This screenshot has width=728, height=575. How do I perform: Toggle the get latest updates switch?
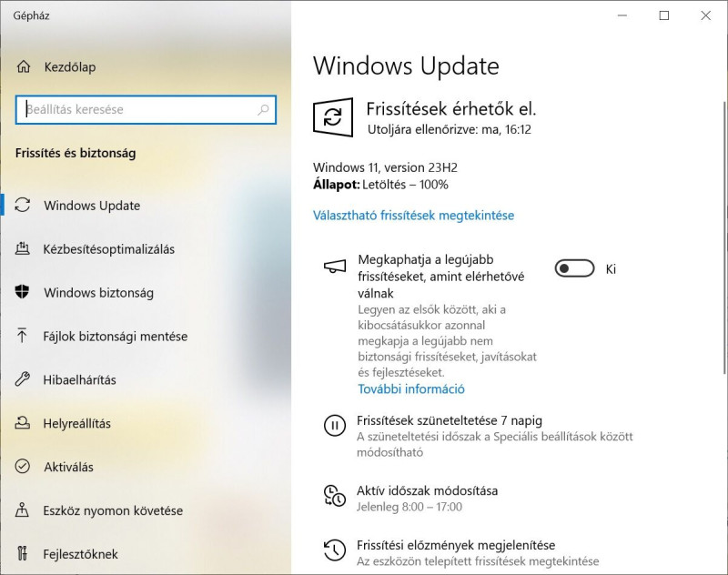(x=574, y=268)
